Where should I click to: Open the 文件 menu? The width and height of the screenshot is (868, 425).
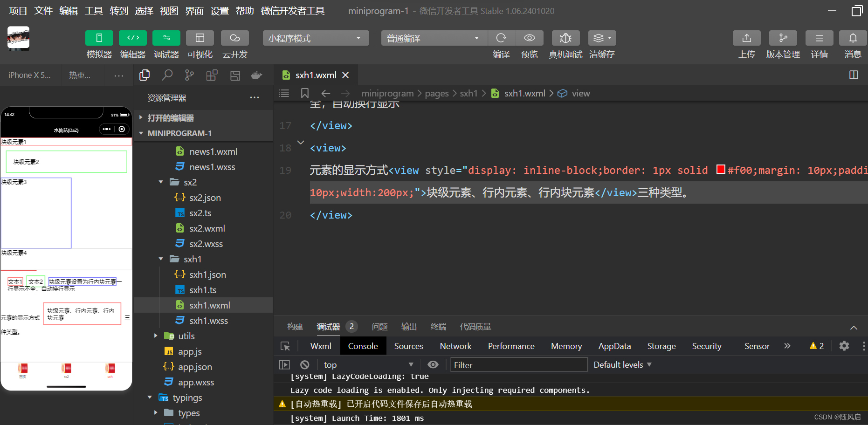tap(43, 11)
